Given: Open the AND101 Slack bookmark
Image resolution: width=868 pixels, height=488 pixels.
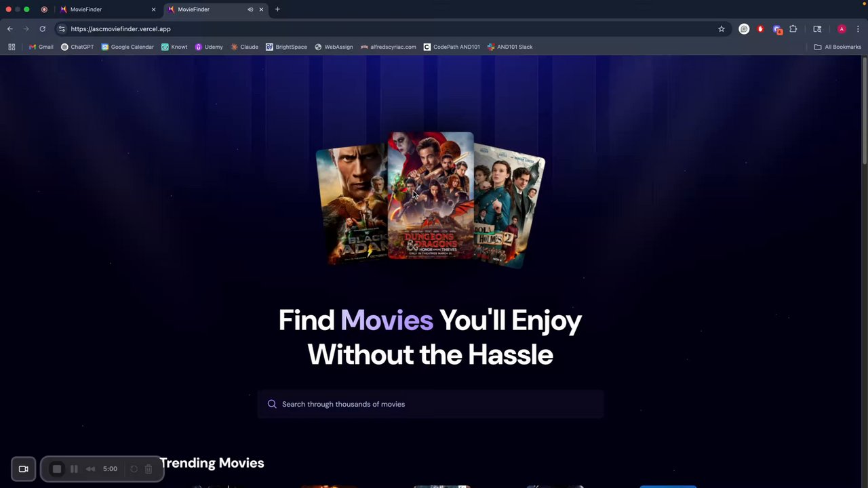Looking at the screenshot, I should click(x=510, y=47).
